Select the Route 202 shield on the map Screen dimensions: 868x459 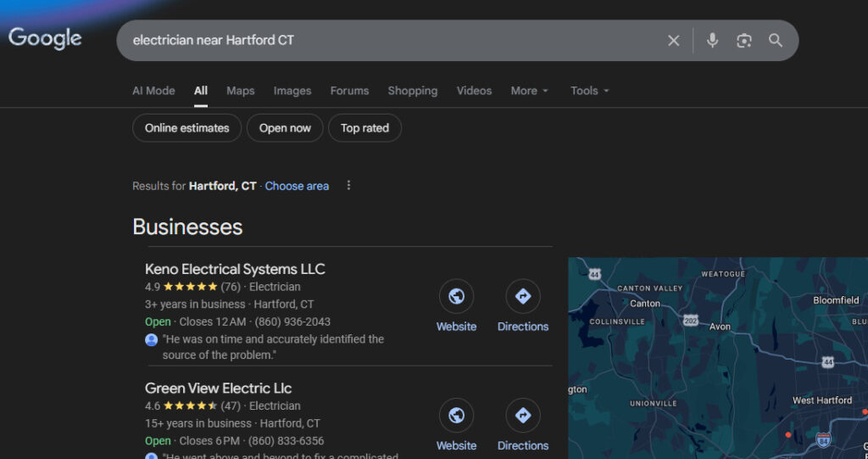tap(690, 321)
